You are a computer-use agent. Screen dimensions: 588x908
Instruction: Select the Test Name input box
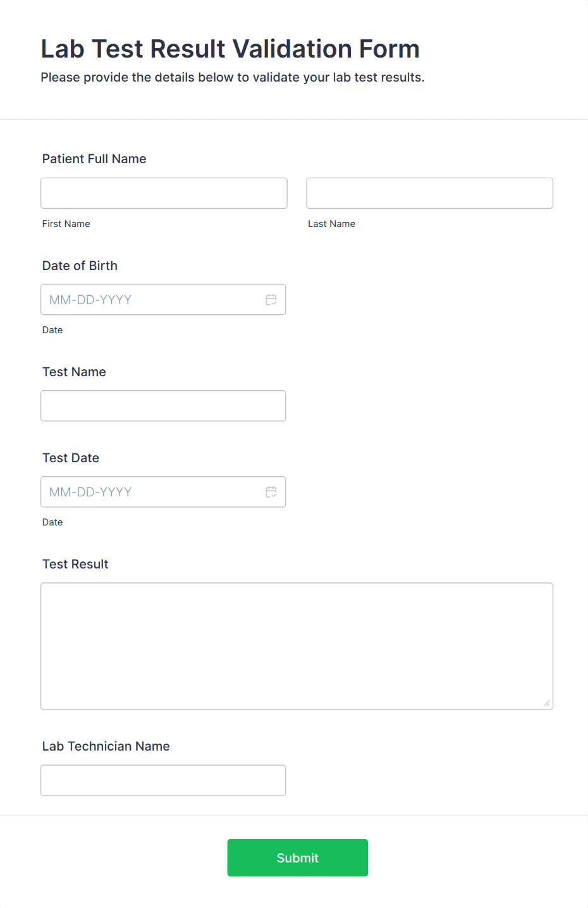(x=163, y=406)
